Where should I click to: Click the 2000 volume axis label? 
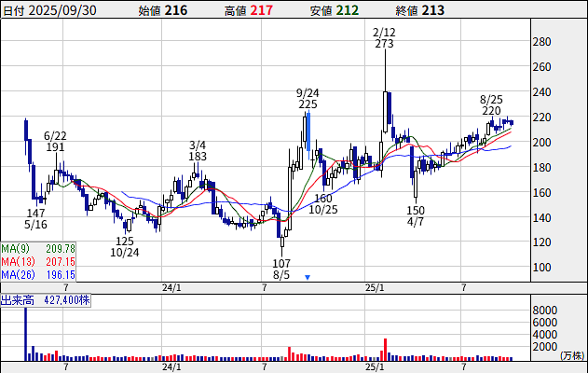(x=545, y=346)
